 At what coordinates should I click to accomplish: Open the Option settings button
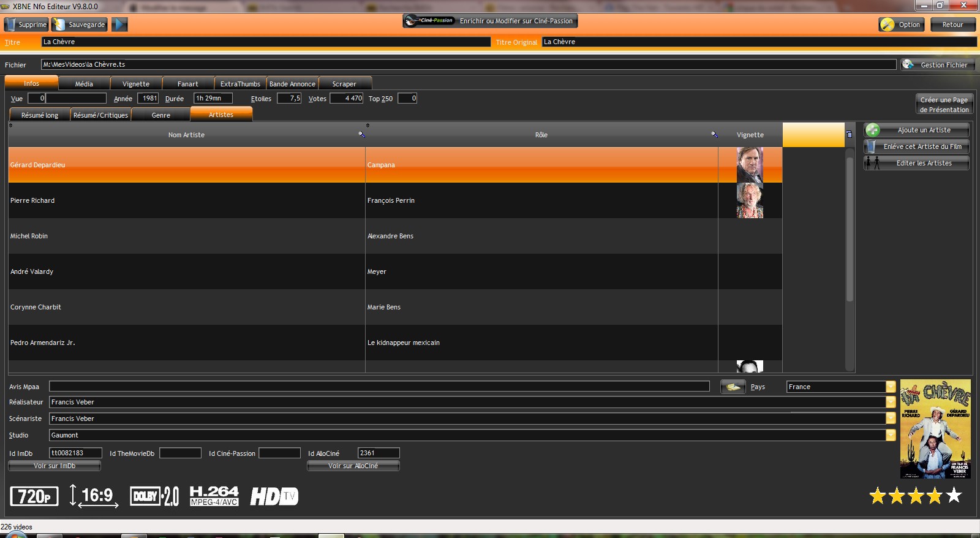coord(903,25)
